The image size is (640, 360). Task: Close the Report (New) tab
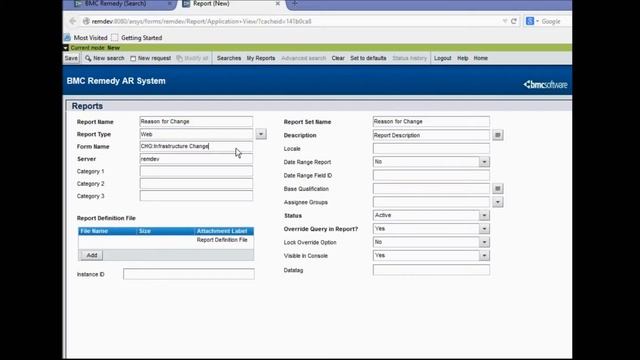tap(278, 4)
